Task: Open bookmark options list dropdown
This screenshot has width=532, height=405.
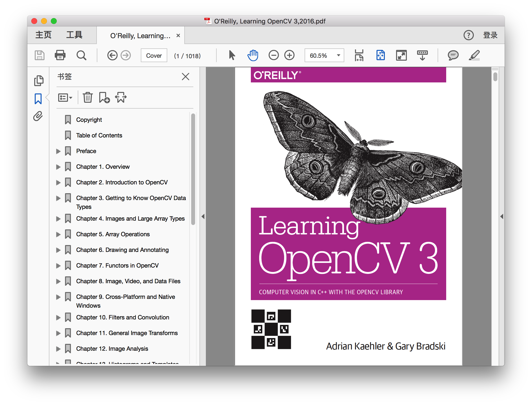Action: click(x=65, y=98)
